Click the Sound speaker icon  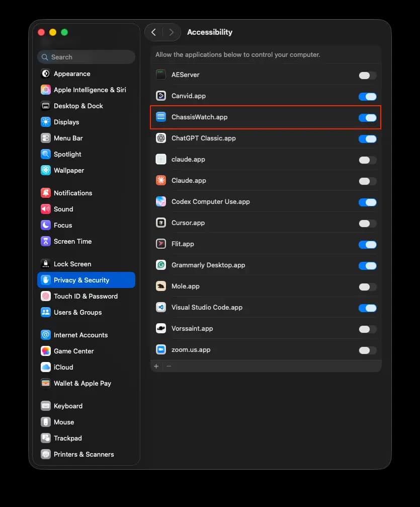click(46, 209)
